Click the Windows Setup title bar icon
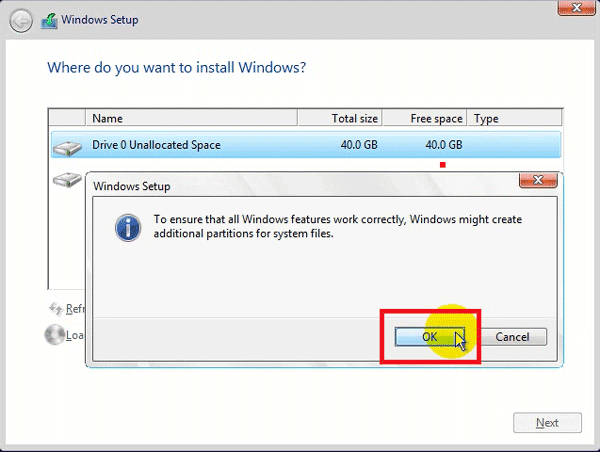Screen dimensions: 600x452 (49, 19)
